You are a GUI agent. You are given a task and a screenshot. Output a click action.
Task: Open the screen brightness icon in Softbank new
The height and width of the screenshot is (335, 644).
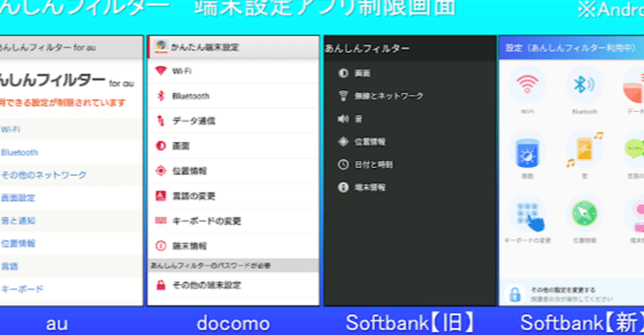coord(528,152)
